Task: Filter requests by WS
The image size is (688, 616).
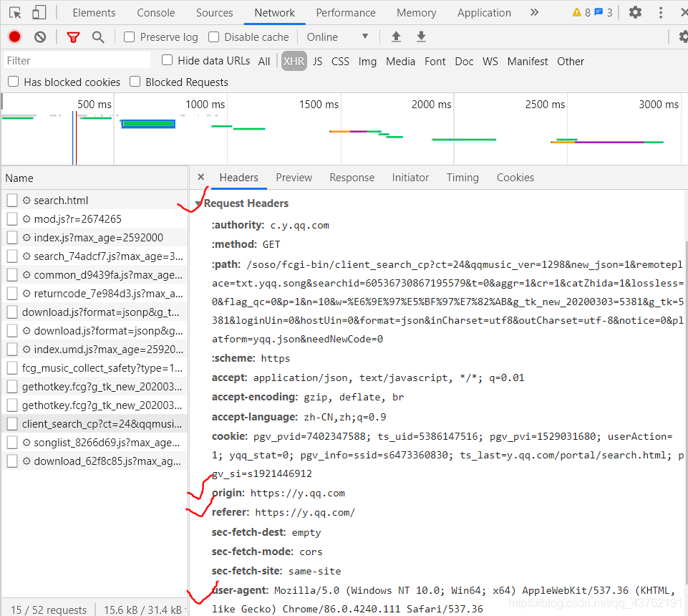Action: (x=490, y=62)
